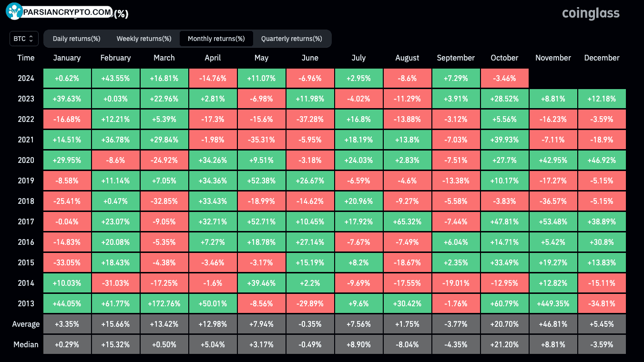644x362 pixels.
Task: Click the 2020 row year label
Action: (26, 160)
